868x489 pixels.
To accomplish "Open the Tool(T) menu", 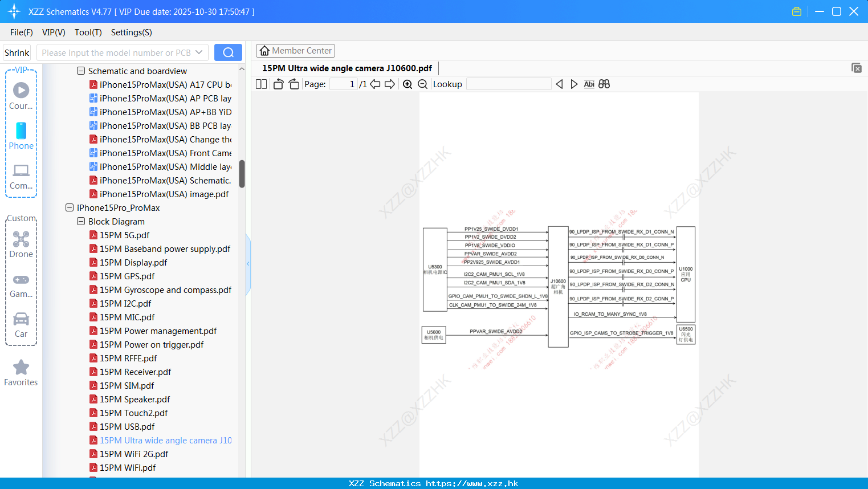I will [x=88, y=32].
